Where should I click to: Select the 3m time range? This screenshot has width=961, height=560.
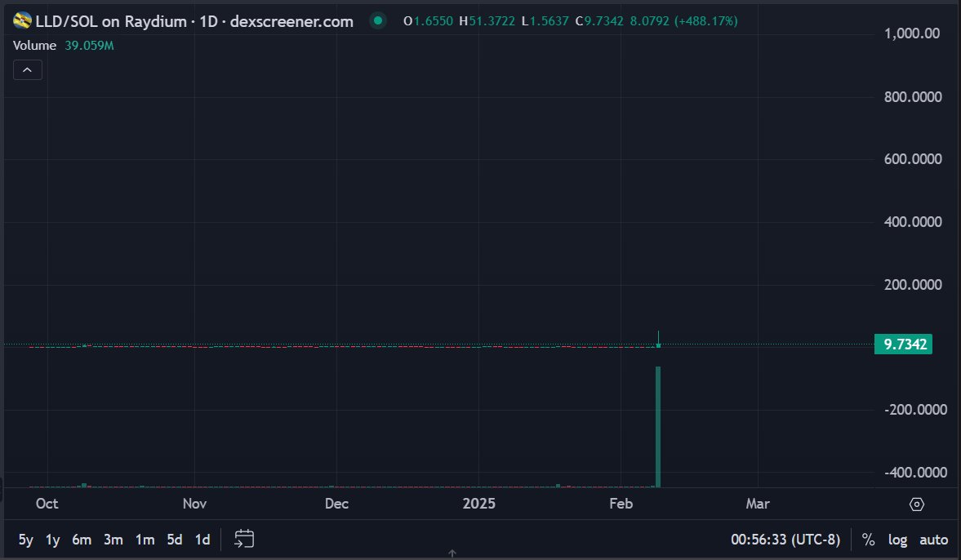113,540
